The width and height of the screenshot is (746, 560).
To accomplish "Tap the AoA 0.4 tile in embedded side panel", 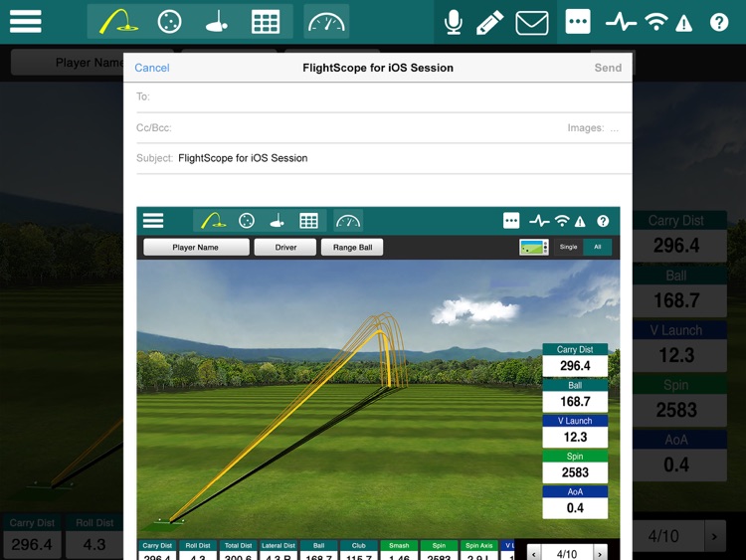I will tap(575, 502).
